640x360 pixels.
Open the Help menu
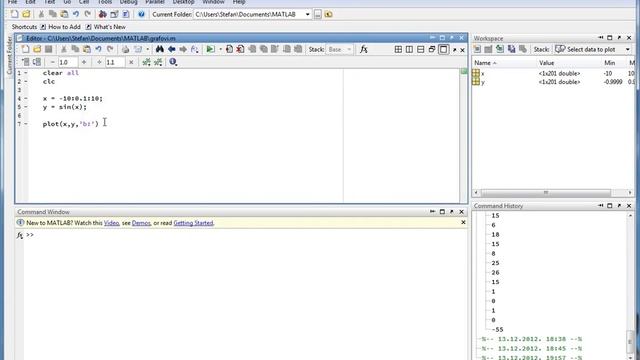click(239, 2)
